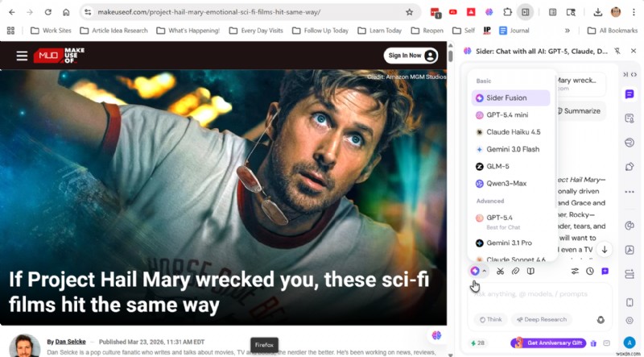Unpin the Sider side panel
This screenshot has width=644, height=357.
(x=617, y=51)
